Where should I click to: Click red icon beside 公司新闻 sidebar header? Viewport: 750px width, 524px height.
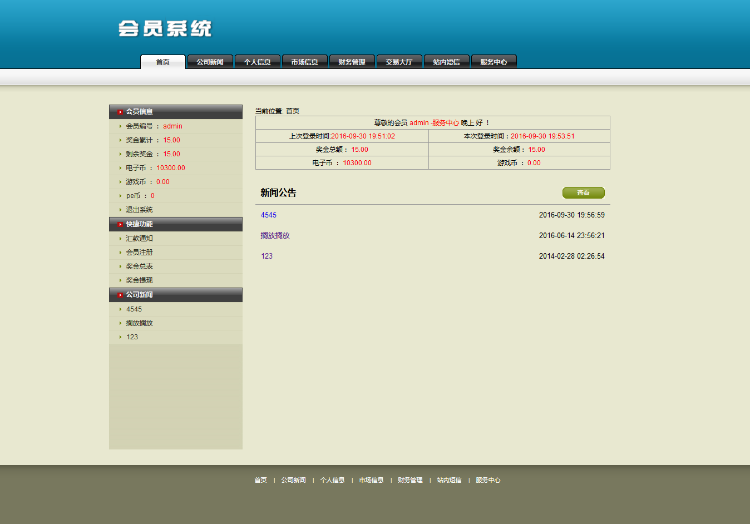[121, 295]
